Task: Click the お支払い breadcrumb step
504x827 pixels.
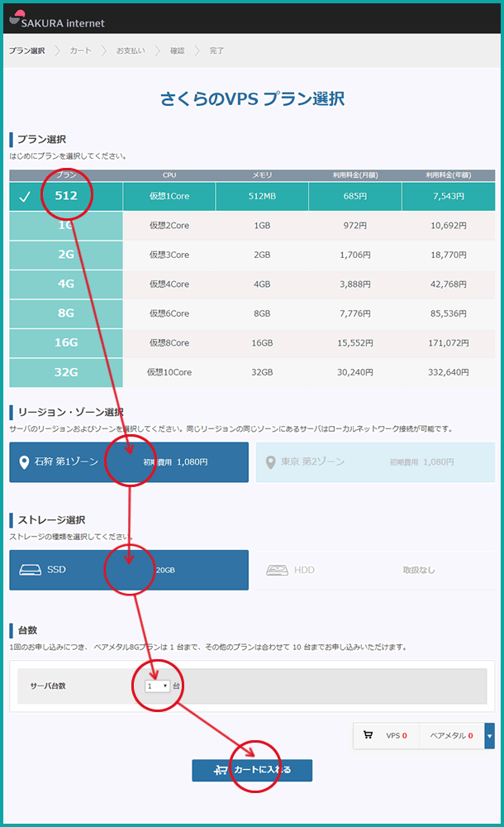Action: click(x=131, y=50)
